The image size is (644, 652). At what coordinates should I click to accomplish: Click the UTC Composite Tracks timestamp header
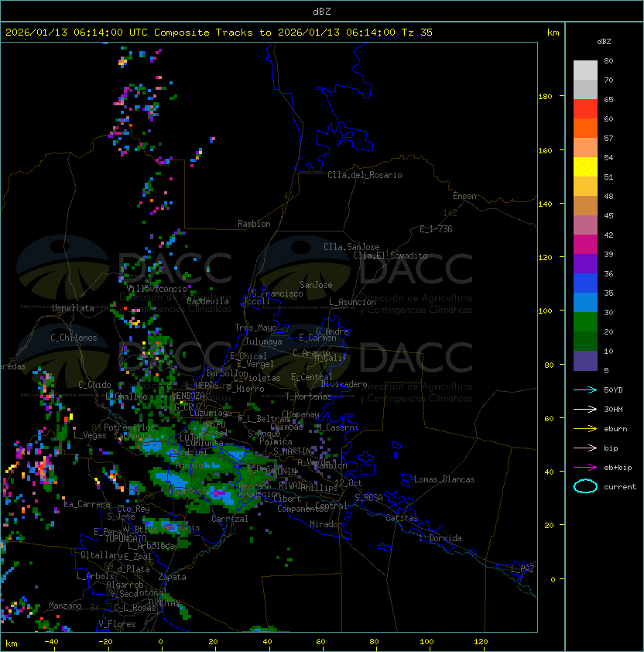[x=219, y=33]
